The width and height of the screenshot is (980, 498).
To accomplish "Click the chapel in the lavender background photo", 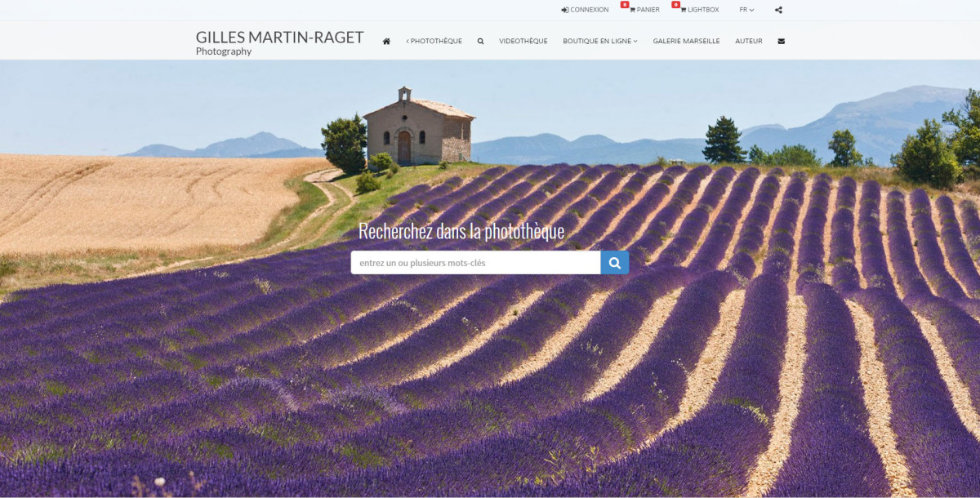I will [x=418, y=128].
